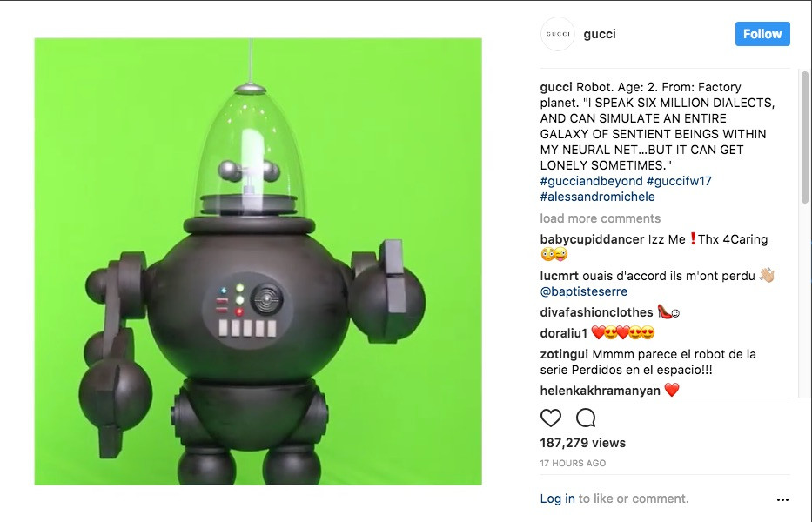The width and height of the screenshot is (812, 522).
Task: Open divafashionclothes' profile
Action: (596, 312)
